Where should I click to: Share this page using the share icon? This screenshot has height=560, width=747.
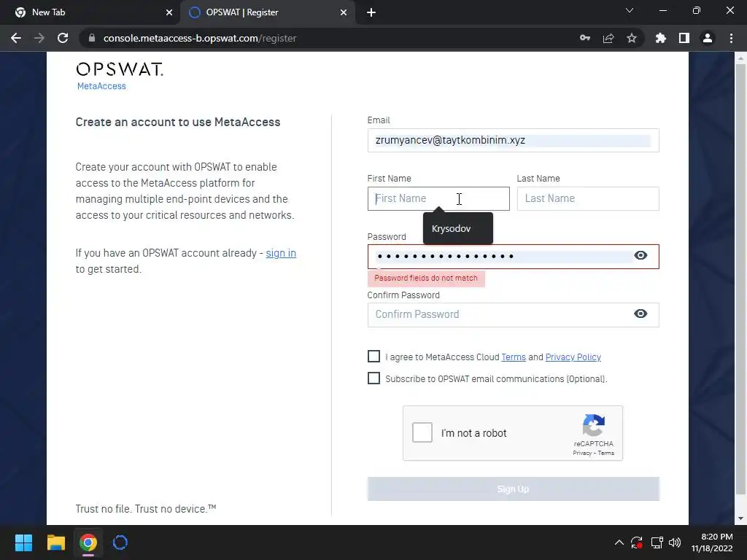tap(608, 38)
